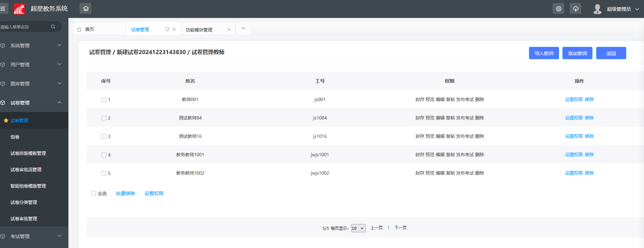Click the home icon in top header
Viewport: 644px width, 248px height.
86,9
